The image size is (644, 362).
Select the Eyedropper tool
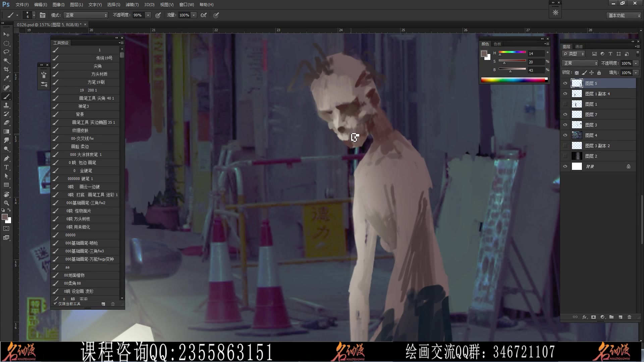pyautogui.click(x=6, y=78)
